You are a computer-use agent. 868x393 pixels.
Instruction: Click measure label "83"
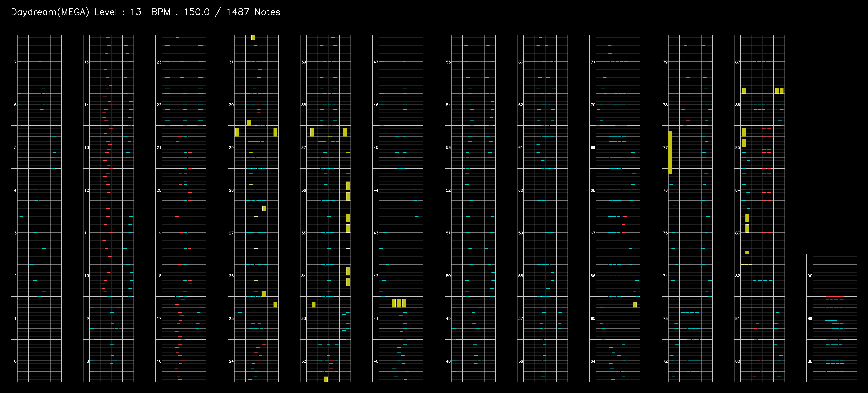click(738, 233)
